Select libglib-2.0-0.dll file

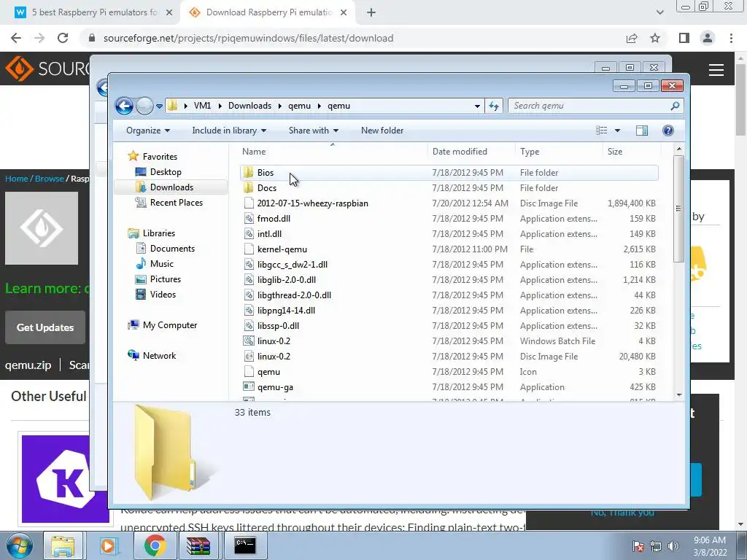tap(449, 279)
